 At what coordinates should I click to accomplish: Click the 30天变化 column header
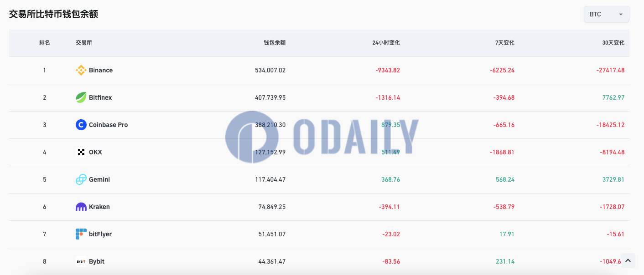pyautogui.click(x=613, y=43)
